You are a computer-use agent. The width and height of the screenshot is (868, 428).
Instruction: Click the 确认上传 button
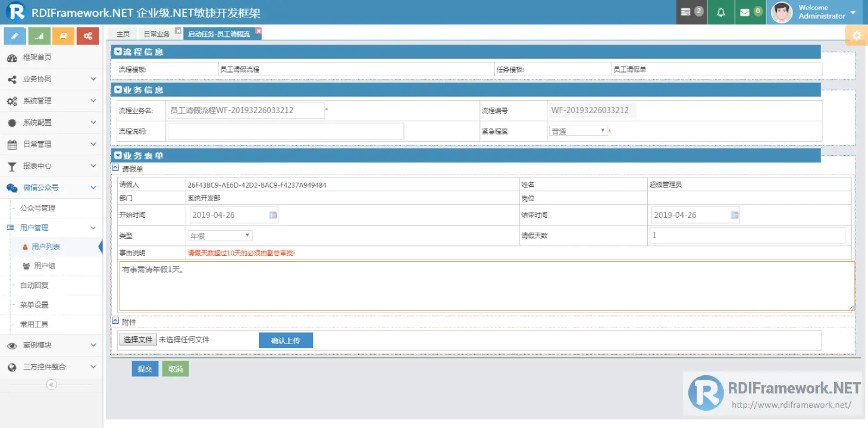[286, 340]
